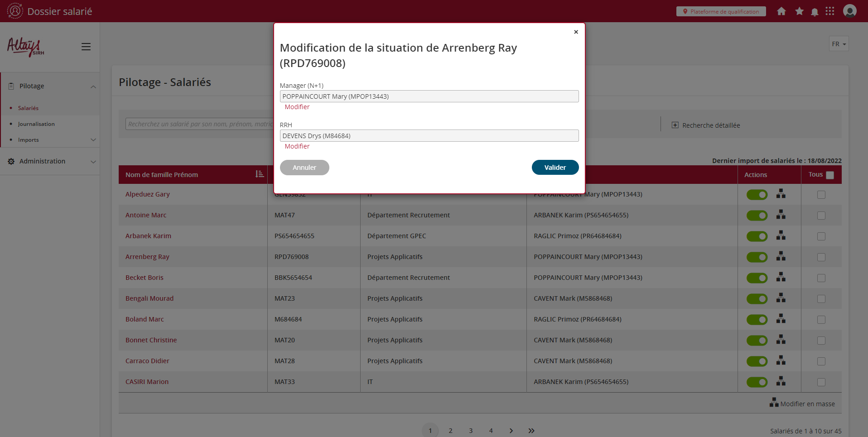The image size is (868, 437).
Task: Open the apps grid menu icon
Action: tap(829, 11)
